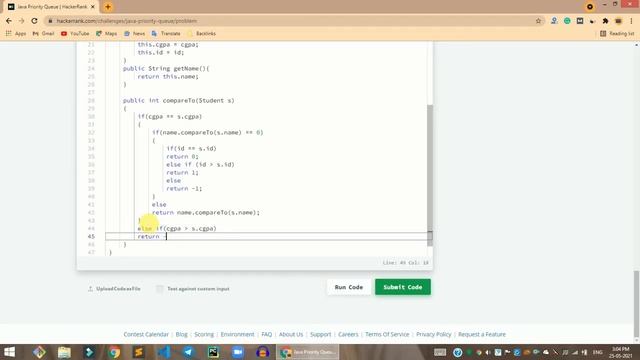
Task: Open a new tab with the plus button
Action: [x=108, y=7]
